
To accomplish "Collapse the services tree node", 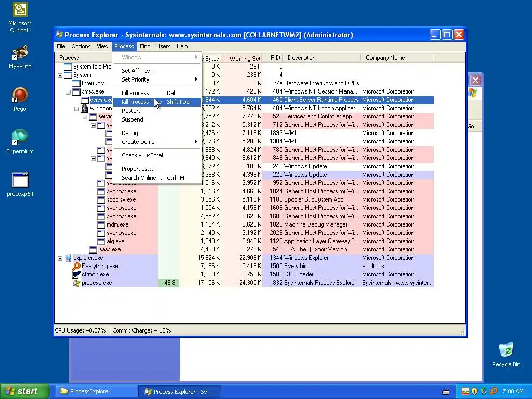I will [85, 117].
